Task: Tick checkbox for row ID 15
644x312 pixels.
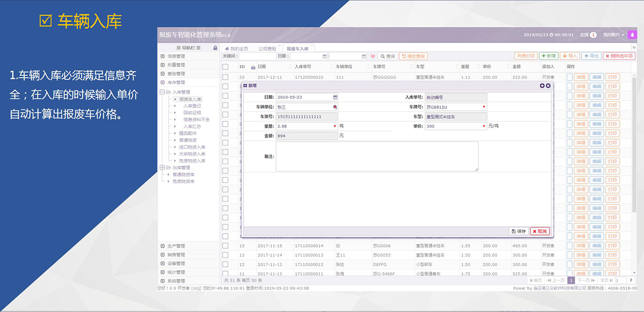Action: [x=225, y=246]
